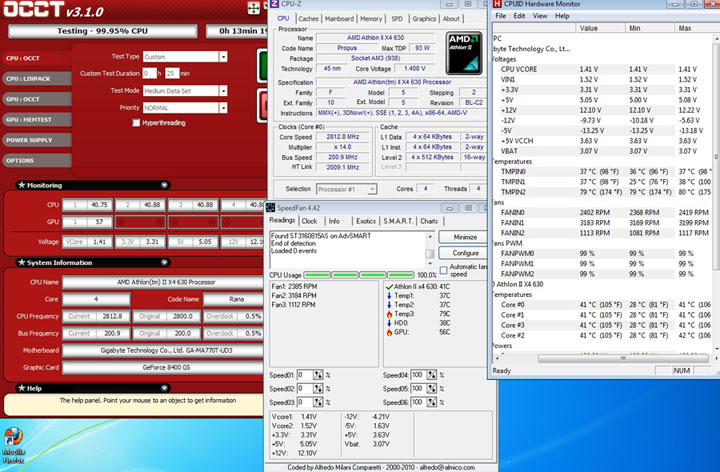Adjust the Speed04 spinner arrows

pyautogui.click(x=432, y=375)
